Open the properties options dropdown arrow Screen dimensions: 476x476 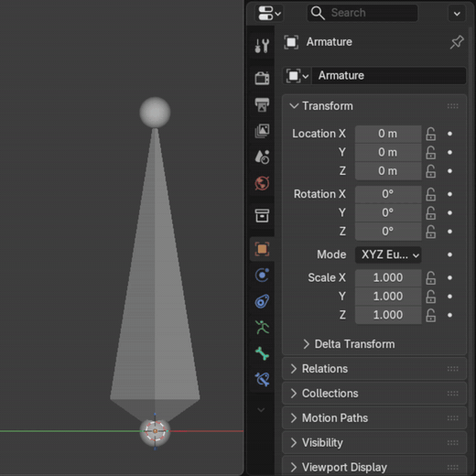457,14
